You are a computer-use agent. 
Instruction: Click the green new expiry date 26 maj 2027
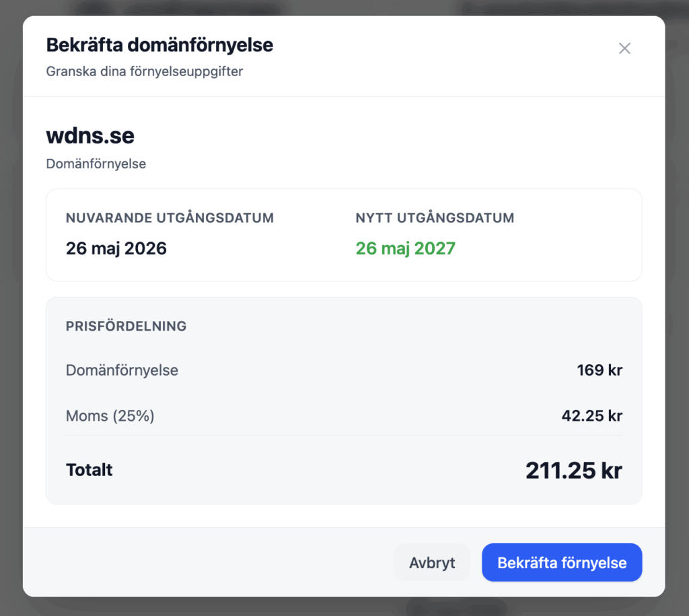pyautogui.click(x=405, y=248)
